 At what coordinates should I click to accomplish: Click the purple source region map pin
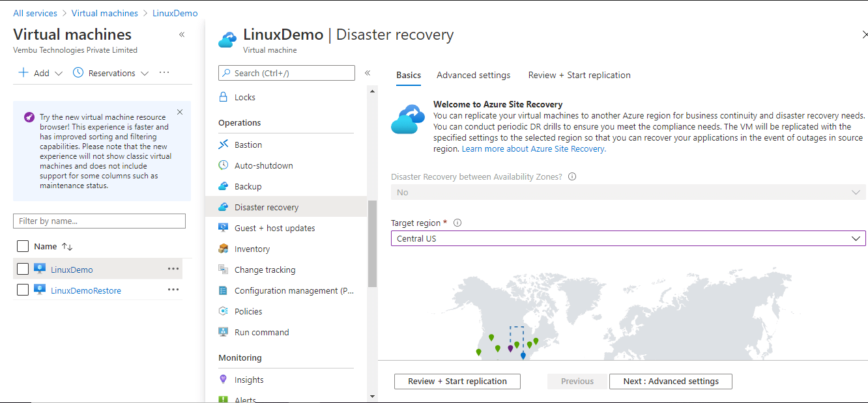(510, 348)
